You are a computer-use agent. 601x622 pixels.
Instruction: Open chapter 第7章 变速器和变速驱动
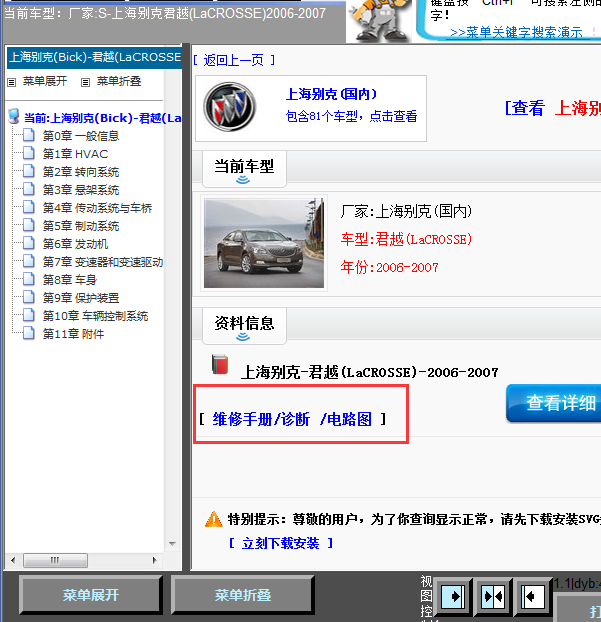103,262
